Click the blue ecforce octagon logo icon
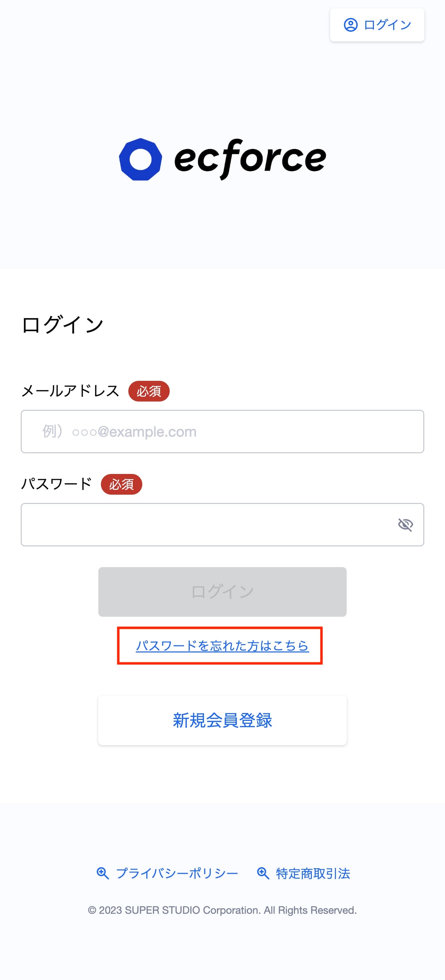This screenshot has width=445, height=980. (140, 159)
